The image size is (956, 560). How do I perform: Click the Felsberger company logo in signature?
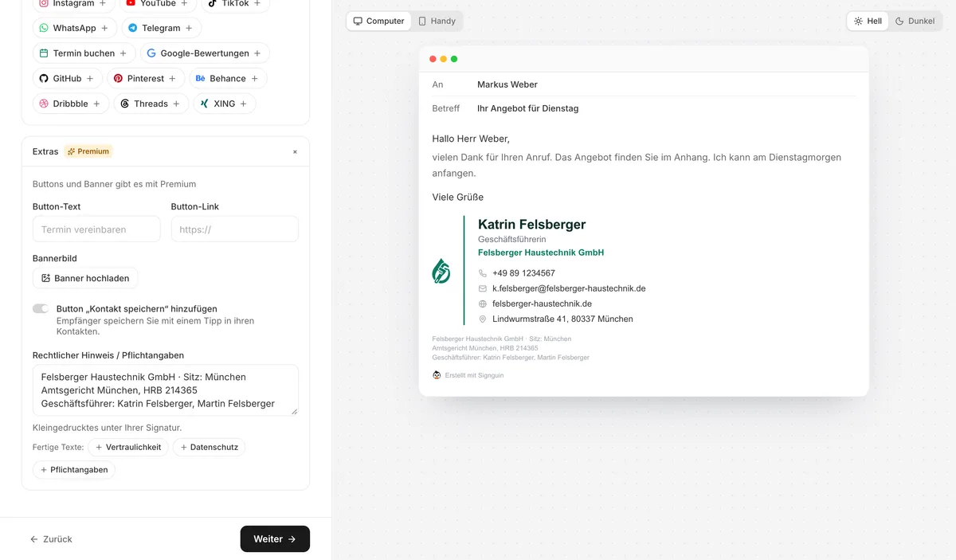441,271
